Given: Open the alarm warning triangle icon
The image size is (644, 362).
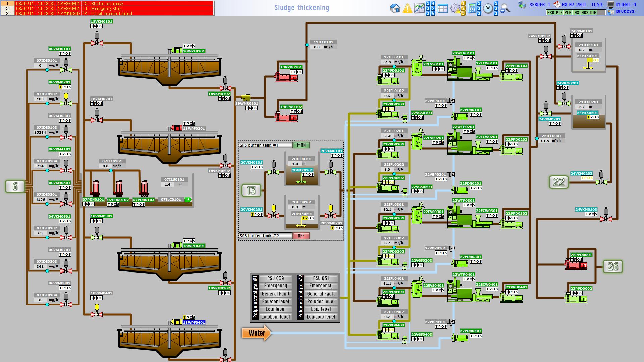Looking at the screenshot, I should click(407, 8).
